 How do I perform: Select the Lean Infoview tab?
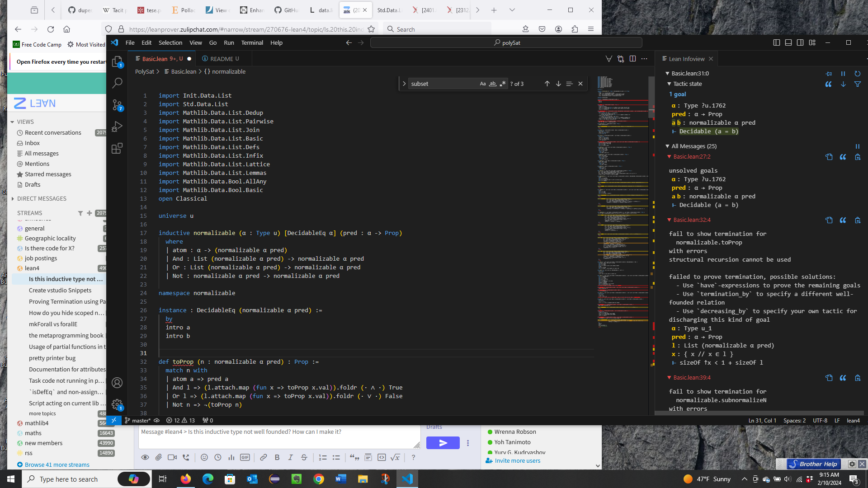[x=686, y=59]
